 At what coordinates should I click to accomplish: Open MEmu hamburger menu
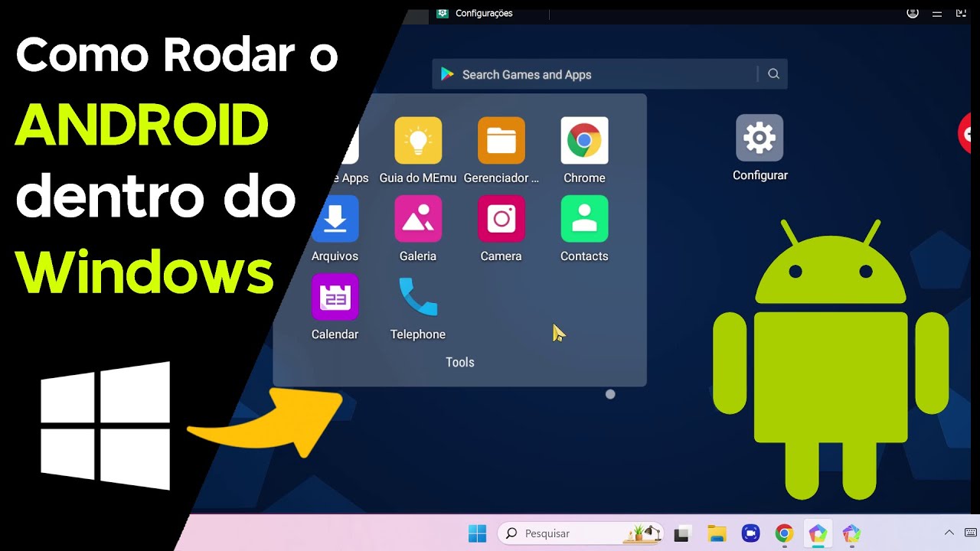coord(938,13)
